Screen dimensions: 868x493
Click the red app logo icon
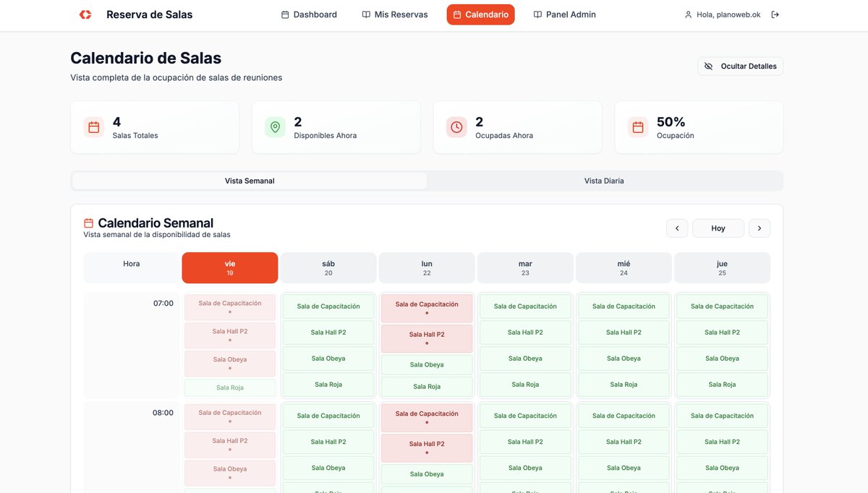click(x=85, y=14)
